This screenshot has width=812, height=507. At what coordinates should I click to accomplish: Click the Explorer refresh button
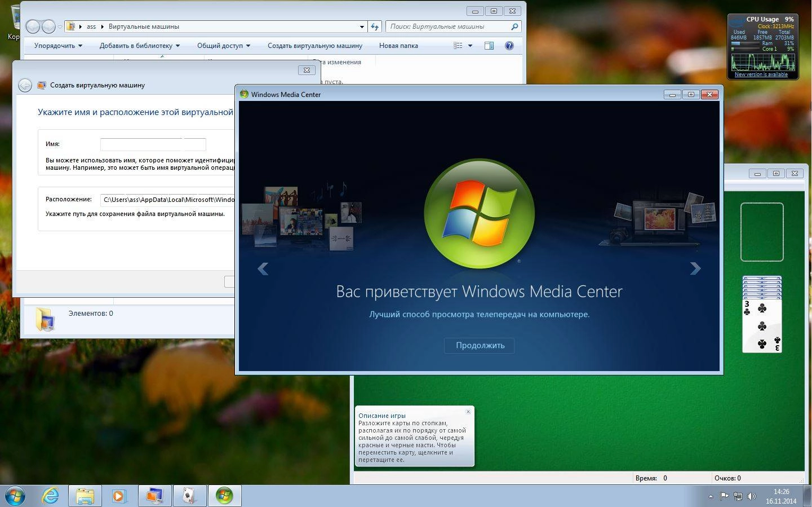[x=375, y=27]
